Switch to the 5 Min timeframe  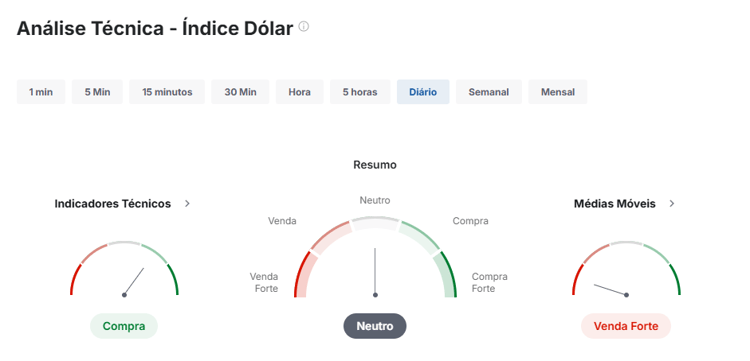(x=98, y=92)
